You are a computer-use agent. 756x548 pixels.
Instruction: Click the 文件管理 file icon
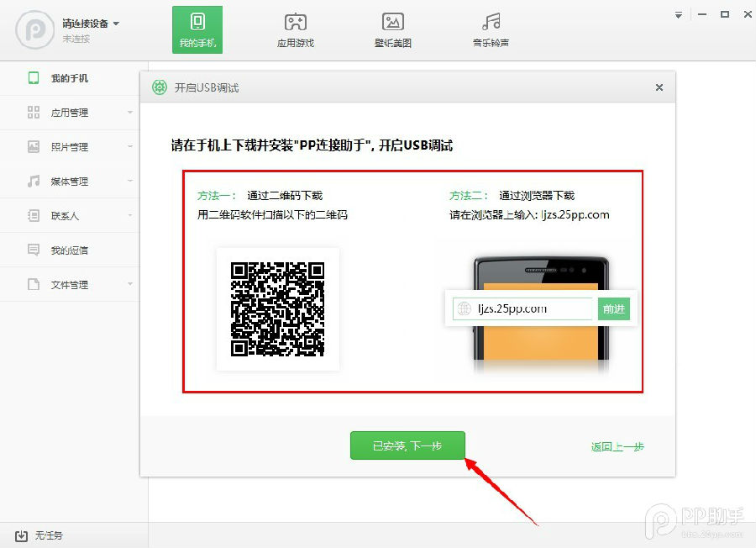point(34,285)
